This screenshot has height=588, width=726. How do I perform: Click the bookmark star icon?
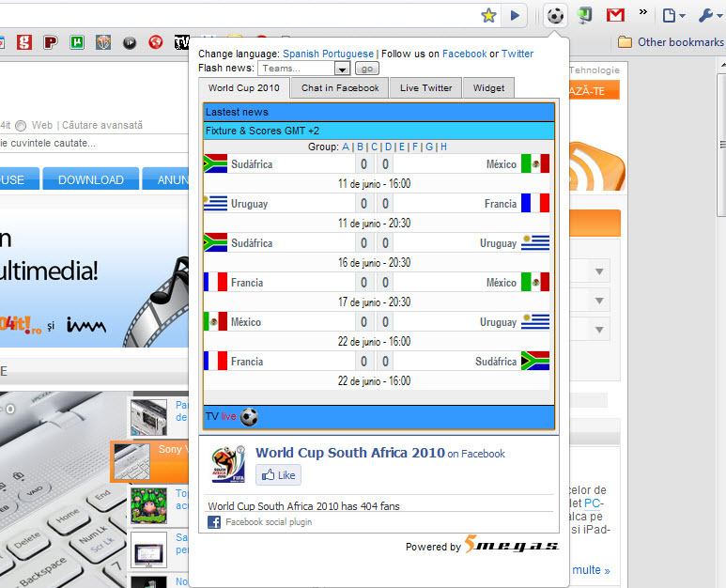(488, 16)
